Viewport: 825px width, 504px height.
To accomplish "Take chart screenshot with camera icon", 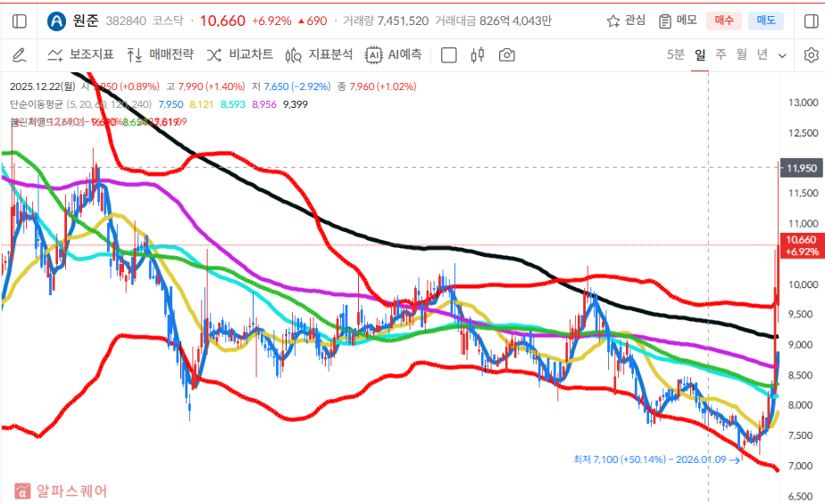I will (506, 55).
